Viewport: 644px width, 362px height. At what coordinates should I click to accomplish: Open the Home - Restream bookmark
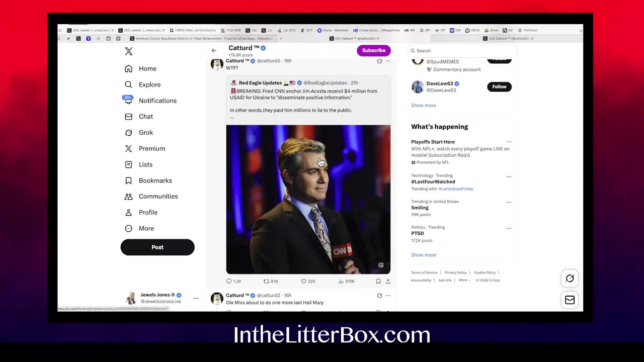click(333, 30)
